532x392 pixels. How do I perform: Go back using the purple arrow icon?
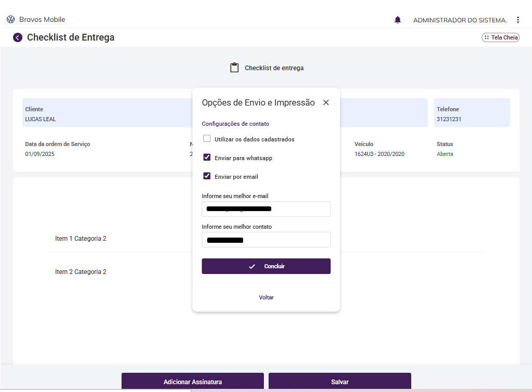click(x=18, y=37)
